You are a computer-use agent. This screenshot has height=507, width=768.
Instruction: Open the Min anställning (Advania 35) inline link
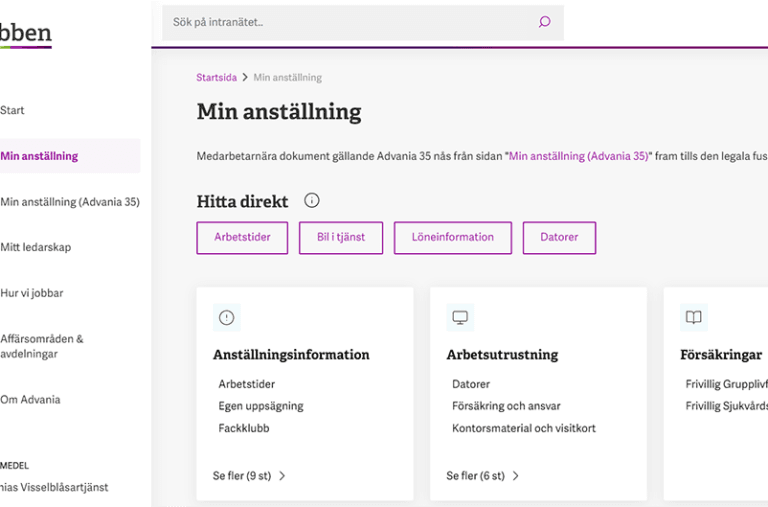(x=578, y=156)
